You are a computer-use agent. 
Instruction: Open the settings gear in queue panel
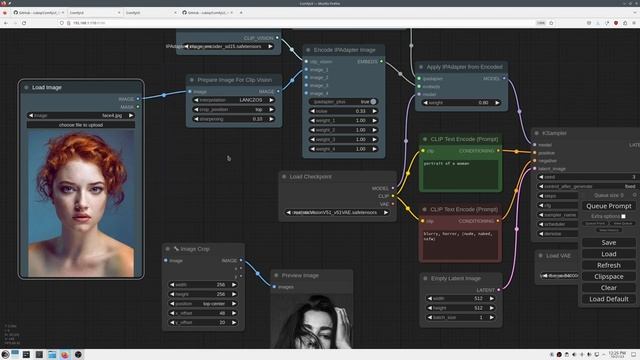635,195
